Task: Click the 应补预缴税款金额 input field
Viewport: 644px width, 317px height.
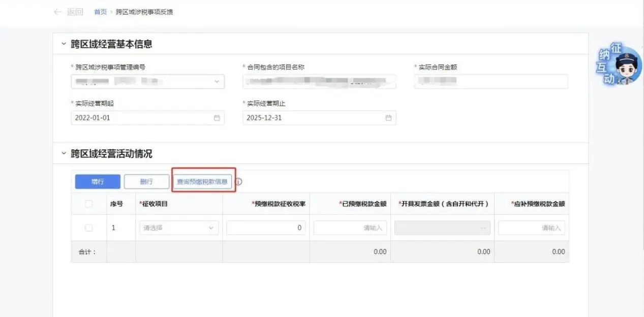Action: point(531,228)
